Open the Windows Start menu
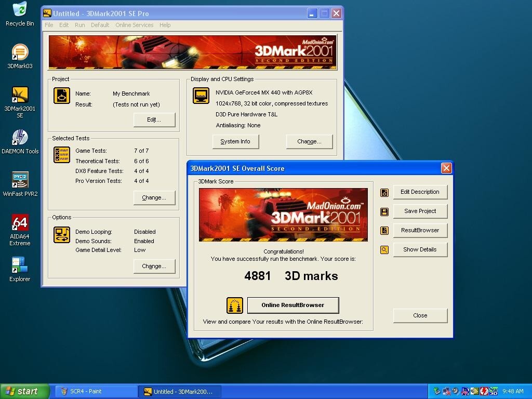The image size is (532, 399). (24, 392)
